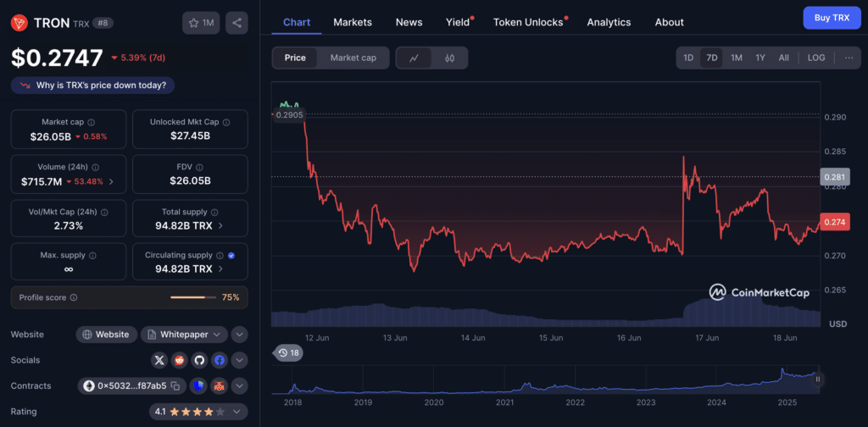Toggle LOG scale on chart
The height and width of the screenshot is (427, 868).
click(x=816, y=58)
